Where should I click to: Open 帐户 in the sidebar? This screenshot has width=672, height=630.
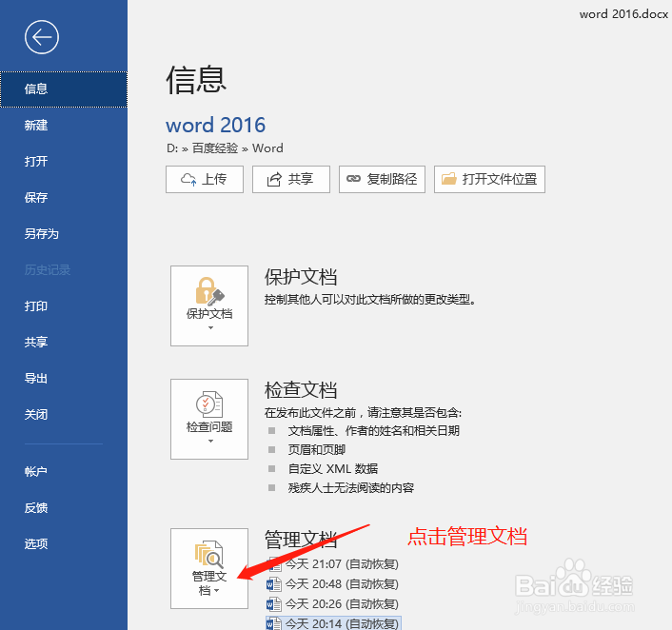64,471
